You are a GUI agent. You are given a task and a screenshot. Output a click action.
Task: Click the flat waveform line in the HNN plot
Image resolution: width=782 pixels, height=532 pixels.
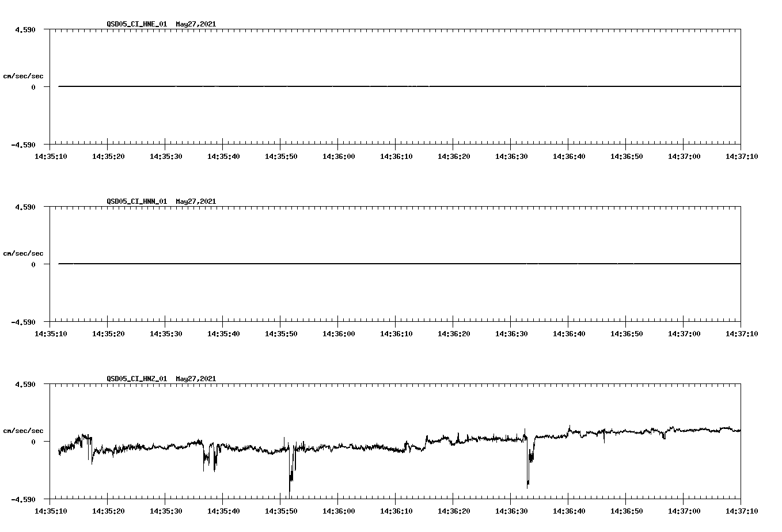346,263
